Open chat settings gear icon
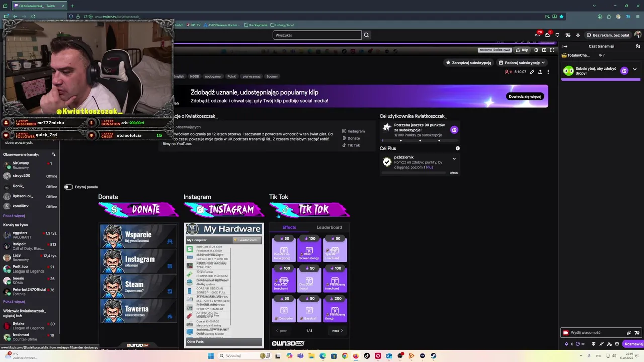Viewport: 644px width, 362px height. 617,344
